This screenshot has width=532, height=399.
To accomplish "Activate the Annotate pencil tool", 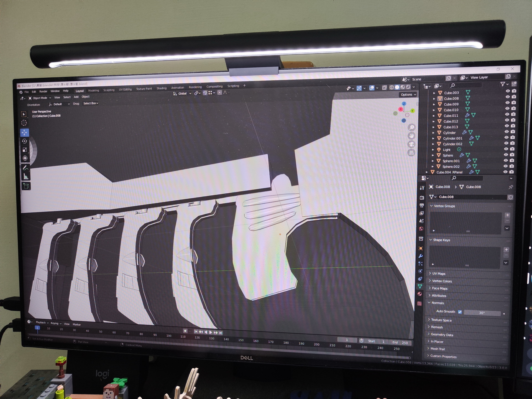I will 25,168.
